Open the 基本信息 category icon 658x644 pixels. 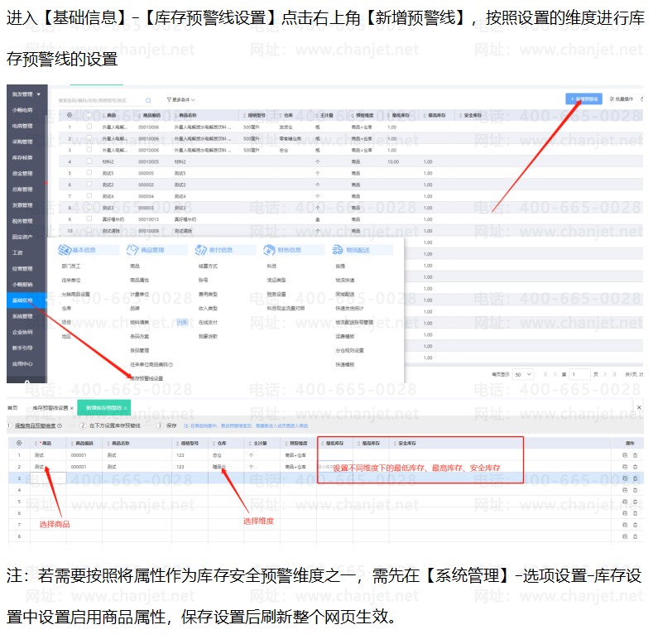click(65, 250)
